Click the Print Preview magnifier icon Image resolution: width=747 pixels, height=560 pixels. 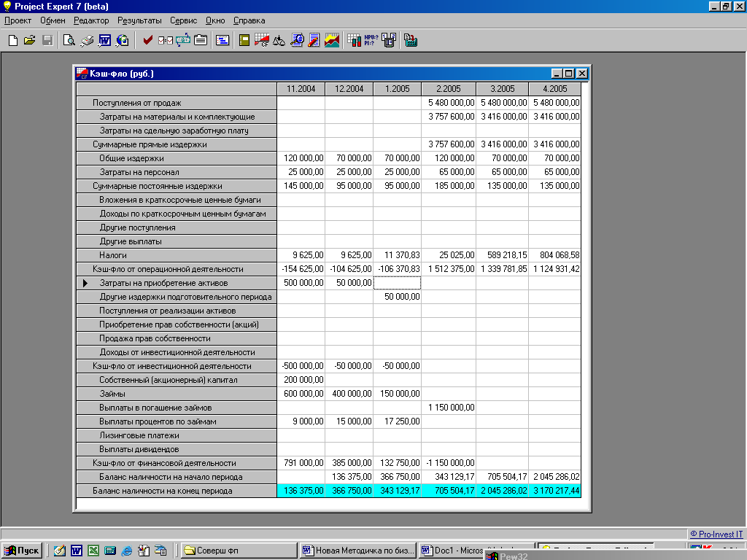69,41
